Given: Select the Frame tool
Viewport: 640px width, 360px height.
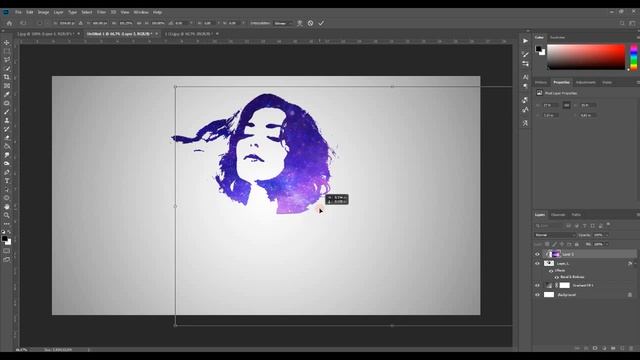Looking at the screenshot, I should pos(7,86).
